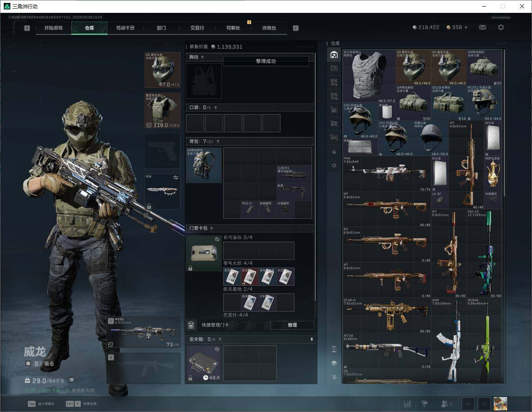Select the MC201 helmet in warehouse
The width and height of the screenshot is (532, 412).
484,103
